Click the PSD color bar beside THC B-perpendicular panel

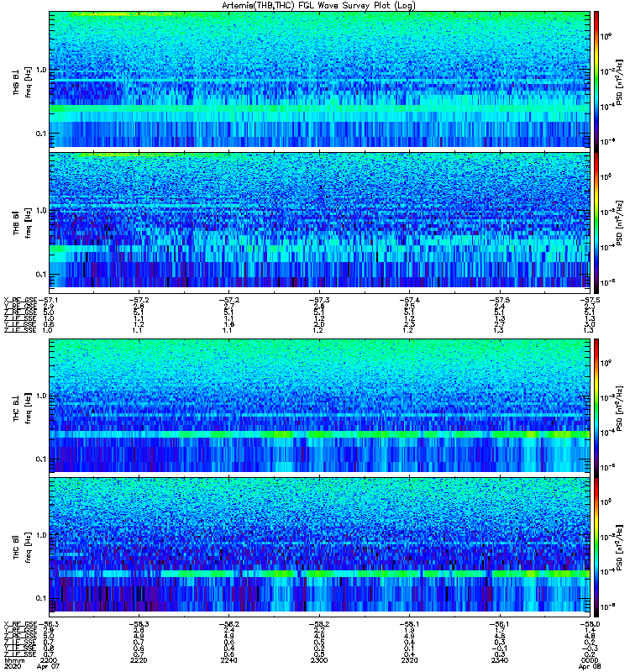click(596, 408)
